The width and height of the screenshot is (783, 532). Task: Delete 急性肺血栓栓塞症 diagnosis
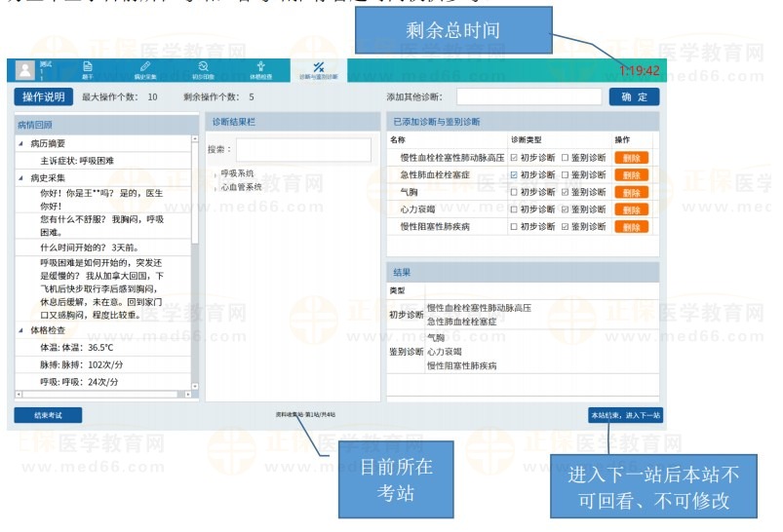(x=631, y=175)
